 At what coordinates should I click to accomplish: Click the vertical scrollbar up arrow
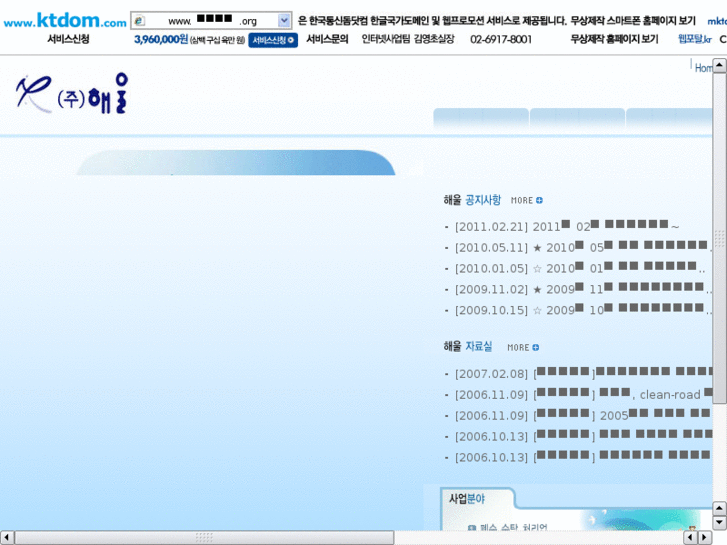pos(719,65)
